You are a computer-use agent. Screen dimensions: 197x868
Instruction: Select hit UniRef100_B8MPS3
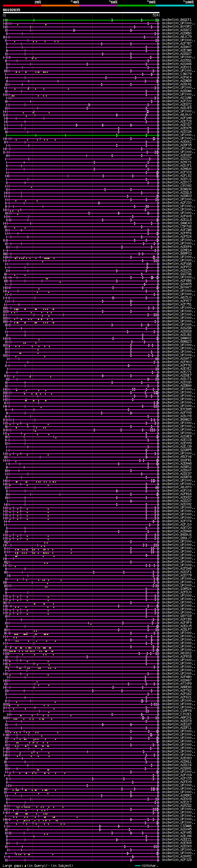click(x=176, y=253)
